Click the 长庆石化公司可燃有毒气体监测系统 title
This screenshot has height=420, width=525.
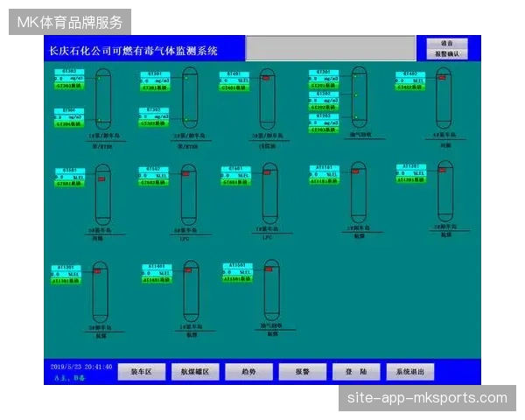pyautogui.click(x=133, y=51)
